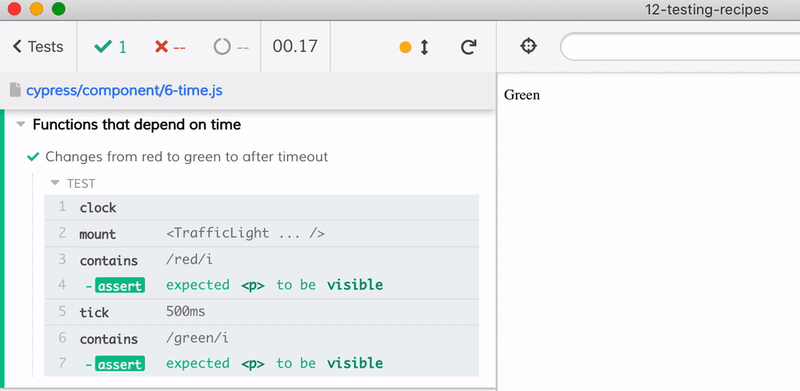Click the Green text in the preview
Image resolution: width=800 pixels, height=391 pixels.
521,95
